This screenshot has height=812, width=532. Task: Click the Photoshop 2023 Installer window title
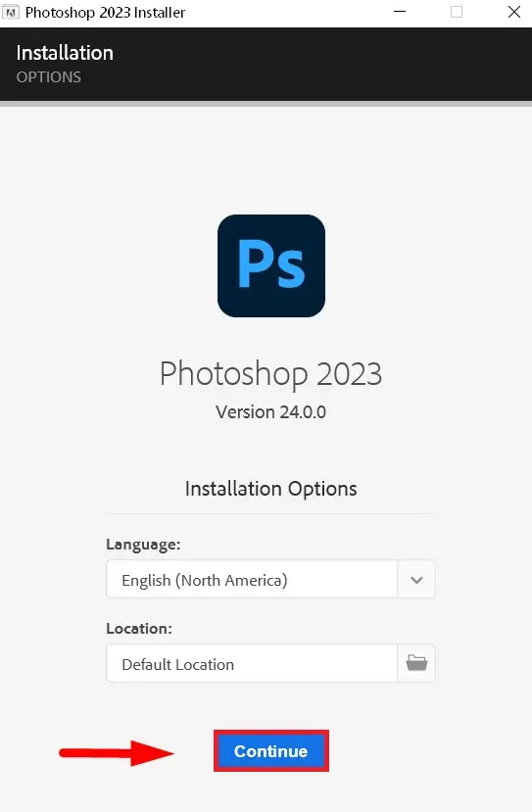[x=105, y=13]
